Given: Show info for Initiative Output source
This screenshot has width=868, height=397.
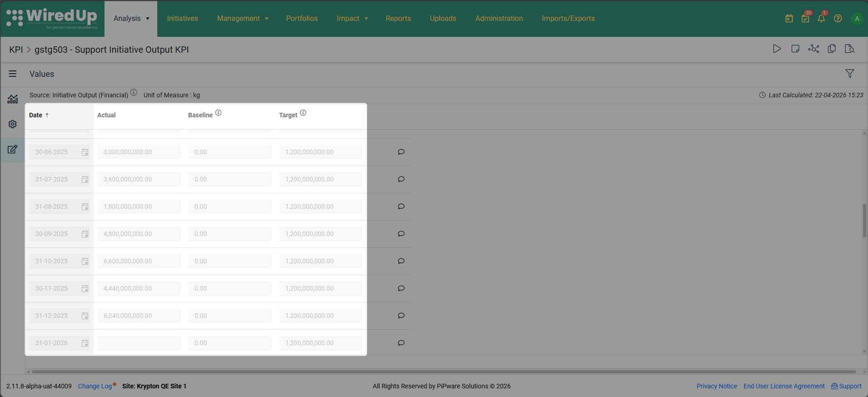Looking at the screenshot, I should tap(134, 92).
